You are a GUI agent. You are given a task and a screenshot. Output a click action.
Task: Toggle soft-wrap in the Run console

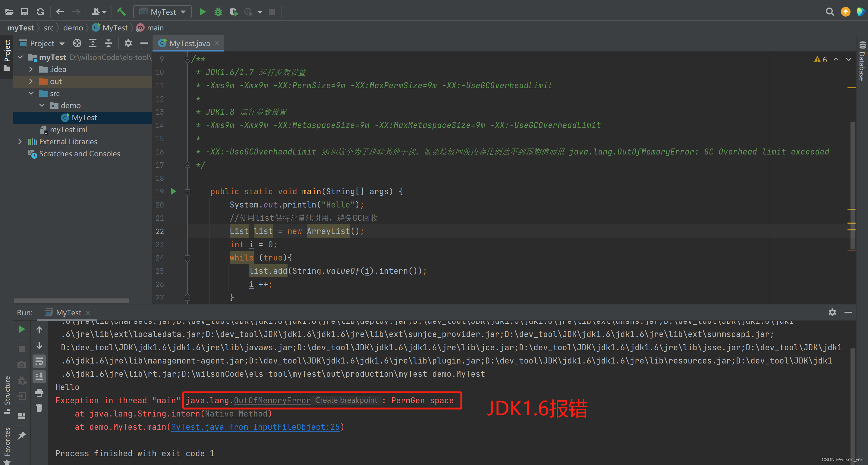[39, 362]
